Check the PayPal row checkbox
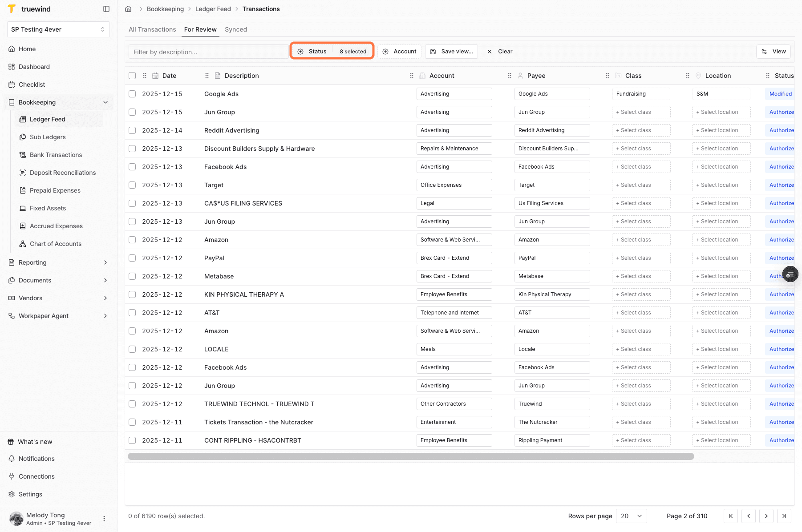This screenshot has width=802, height=532. 132,258
